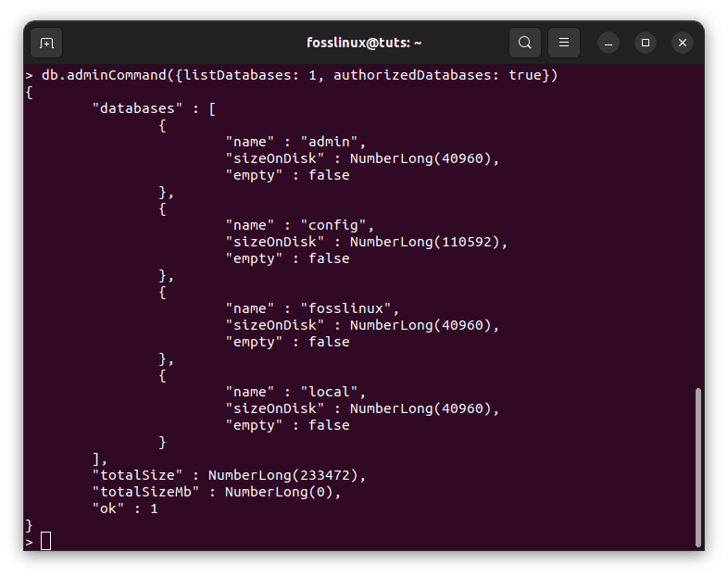Click admin's sizeOnDisk NumberLong(40960) value

tap(420, 158)
